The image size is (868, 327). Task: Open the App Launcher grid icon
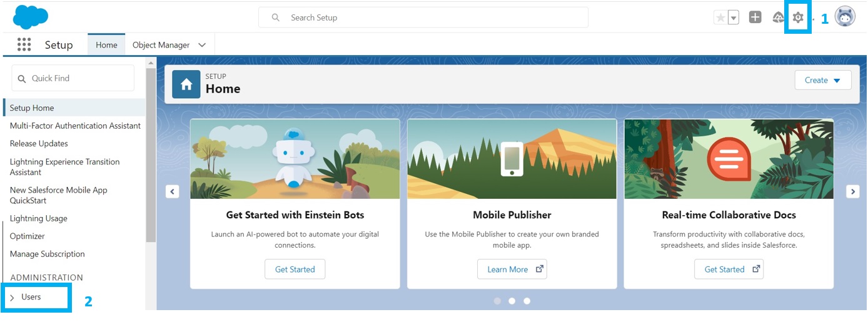[24, 44]
